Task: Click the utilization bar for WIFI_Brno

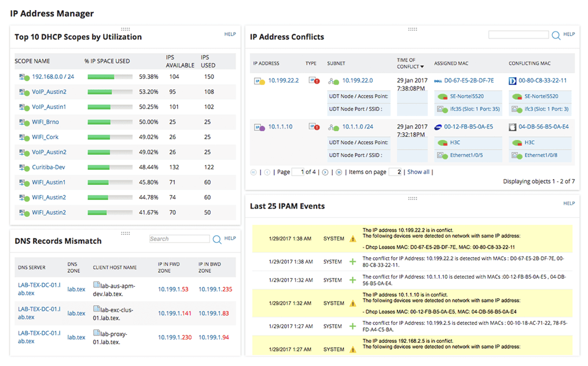Action: coord(101,122)
